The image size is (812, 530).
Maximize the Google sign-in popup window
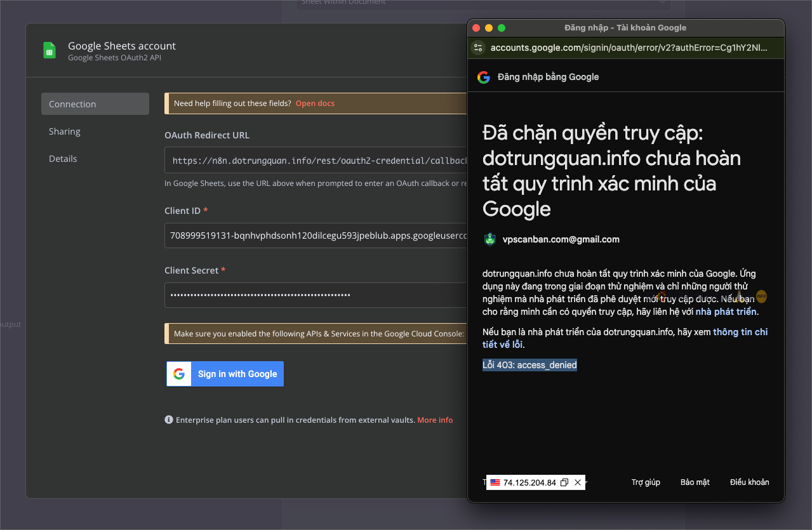(x=502, y=28)
